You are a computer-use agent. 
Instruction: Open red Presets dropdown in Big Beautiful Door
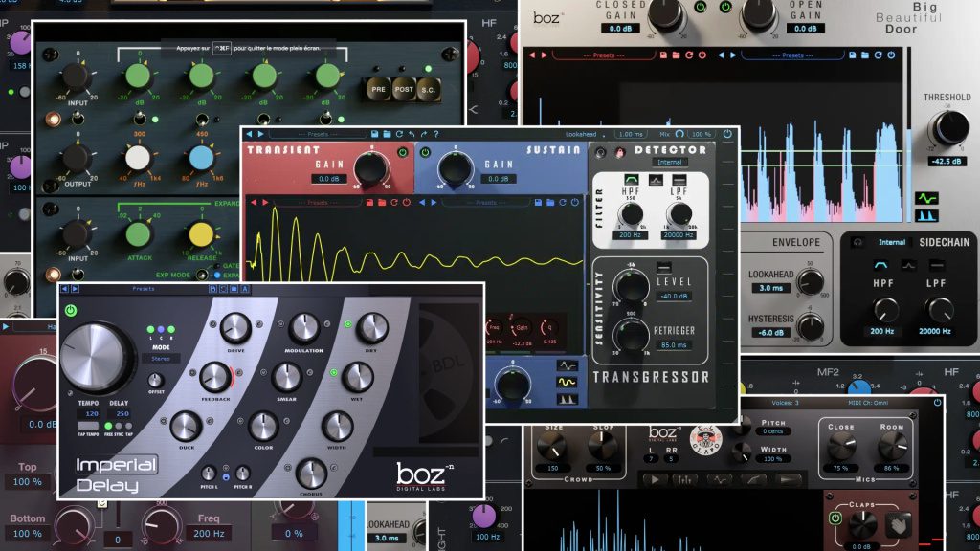click(604, 55)
